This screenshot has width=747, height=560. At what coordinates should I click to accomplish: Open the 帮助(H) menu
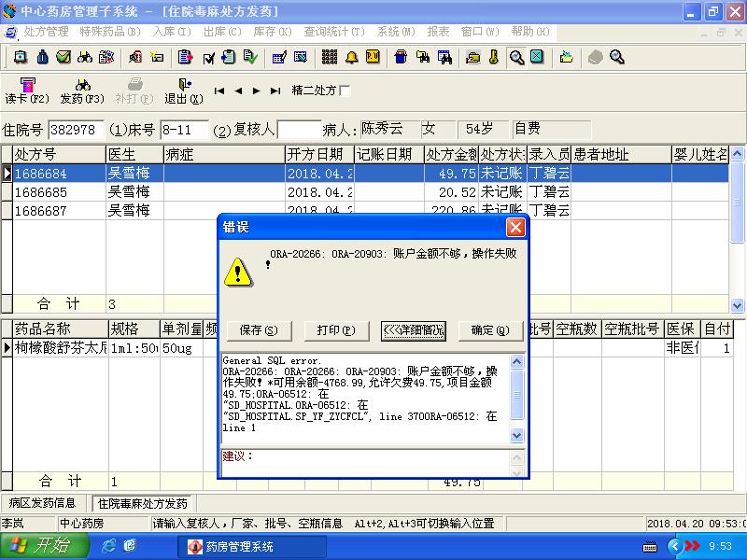529,32
